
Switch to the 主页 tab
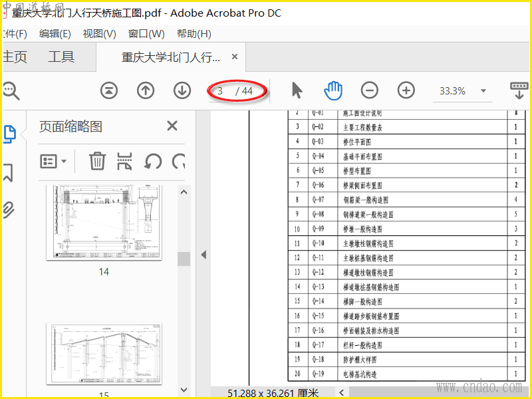[15, 57]
